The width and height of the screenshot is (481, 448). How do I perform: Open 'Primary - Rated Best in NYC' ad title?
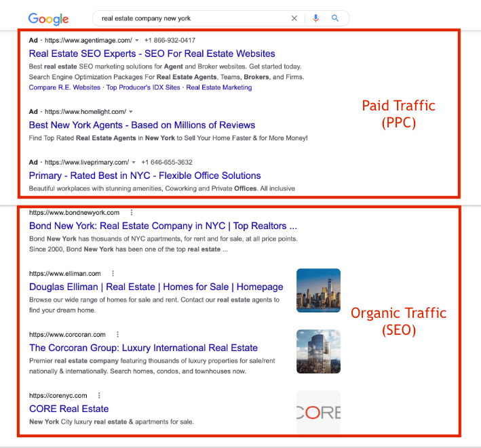click(145, 176)
